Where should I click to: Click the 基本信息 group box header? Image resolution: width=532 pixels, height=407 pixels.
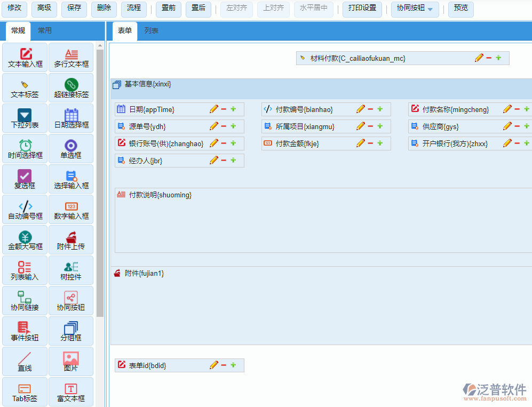[x=148, y=84]
